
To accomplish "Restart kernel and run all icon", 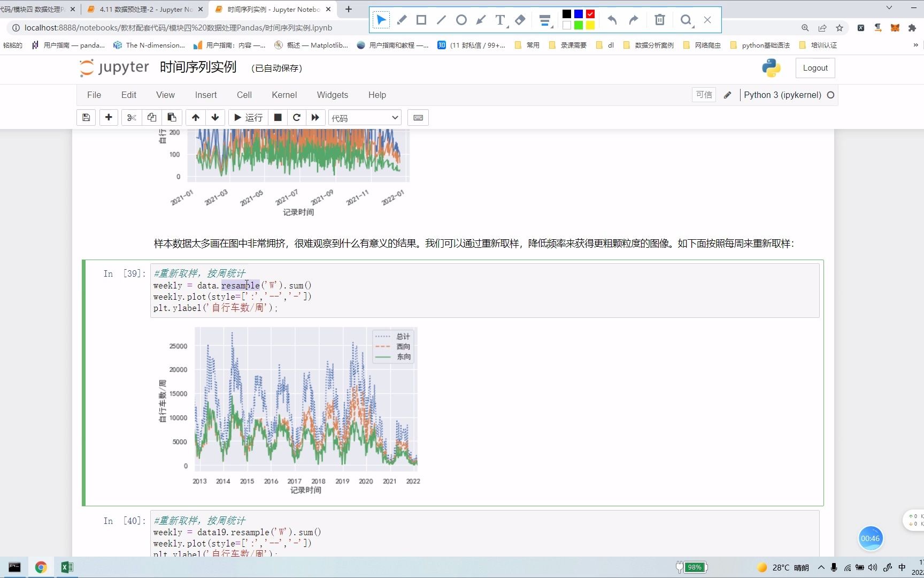I will pos(315,118).
